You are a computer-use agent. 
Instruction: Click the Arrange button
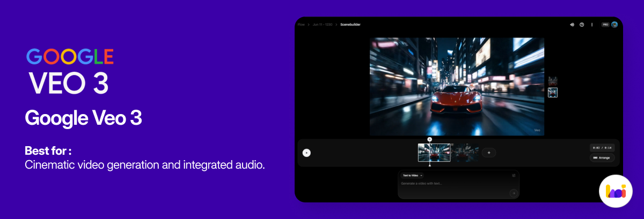[602, 158]
